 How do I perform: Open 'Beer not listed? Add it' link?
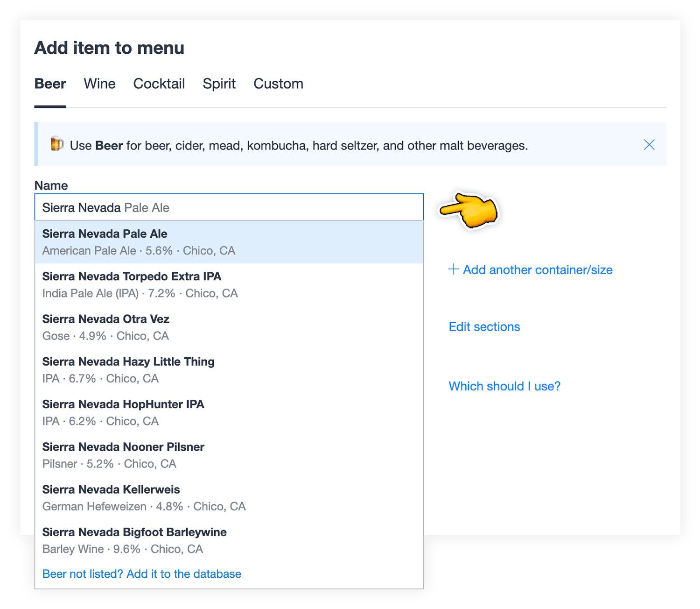coord(142,574)
